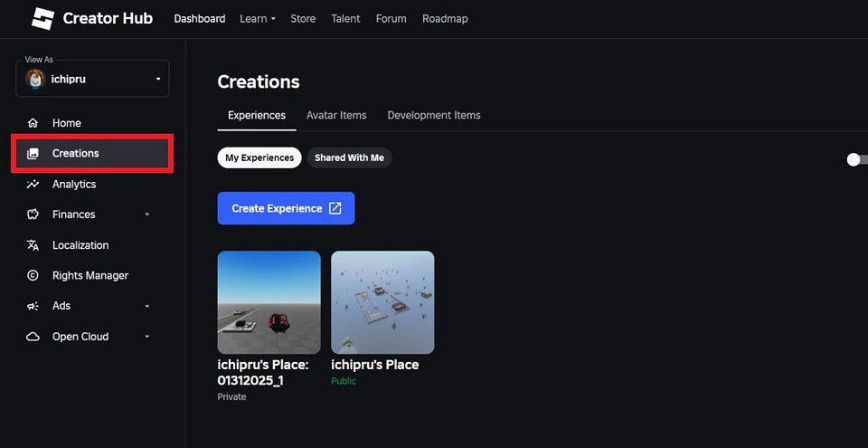The width and height of the screenshot is (868, 448).
Task: Switch to the Avatar Items tab
Action: (x=336, y=115)
